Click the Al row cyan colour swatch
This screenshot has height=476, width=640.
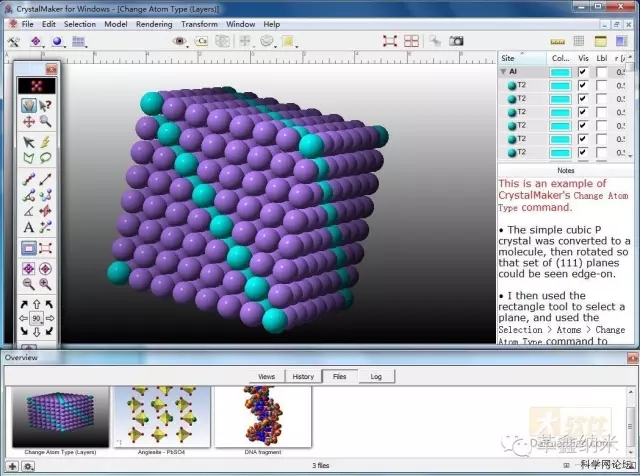coord(560,72)
